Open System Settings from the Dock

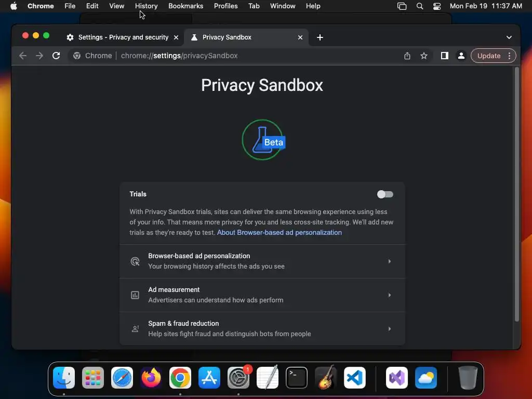pyautogui.click(x=238, y=378)
